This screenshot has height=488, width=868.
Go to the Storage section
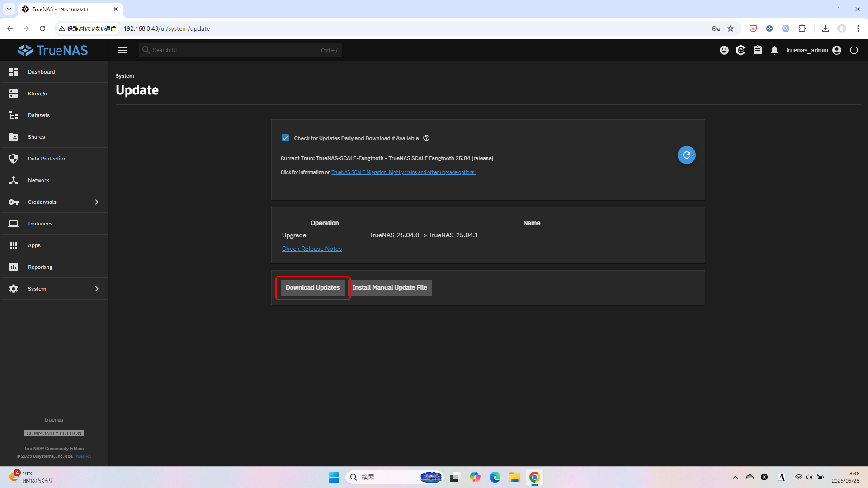tap(54, 94)
